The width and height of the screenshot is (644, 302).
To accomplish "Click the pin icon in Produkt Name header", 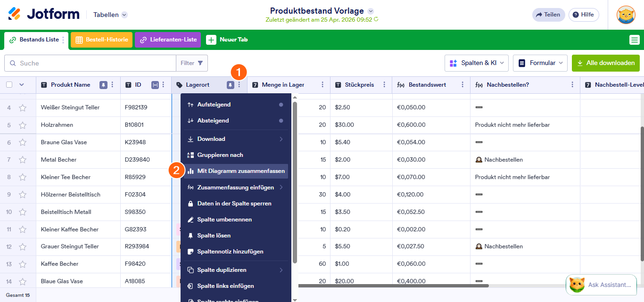I will click(103, 85).
